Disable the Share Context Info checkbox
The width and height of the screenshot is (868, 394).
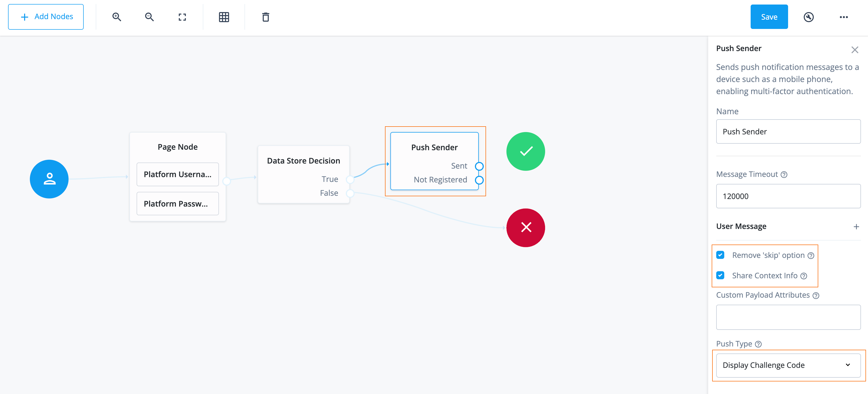tap(721, 275)
